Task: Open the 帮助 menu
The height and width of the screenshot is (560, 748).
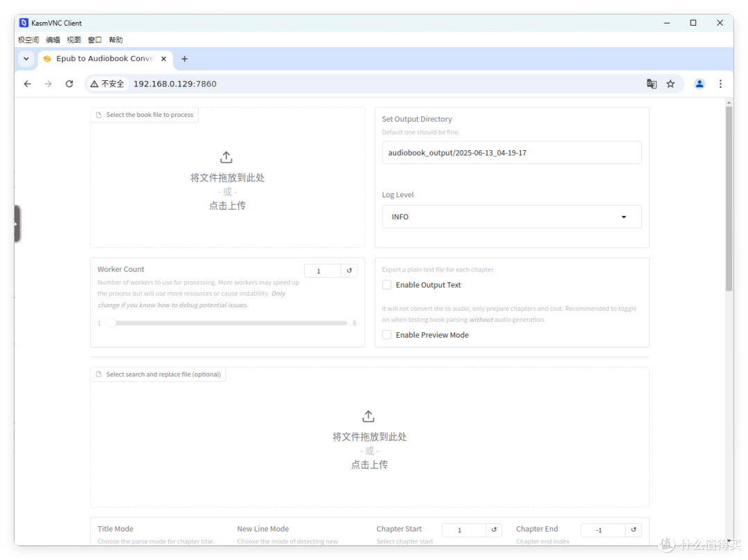Action: click(116, 40)
